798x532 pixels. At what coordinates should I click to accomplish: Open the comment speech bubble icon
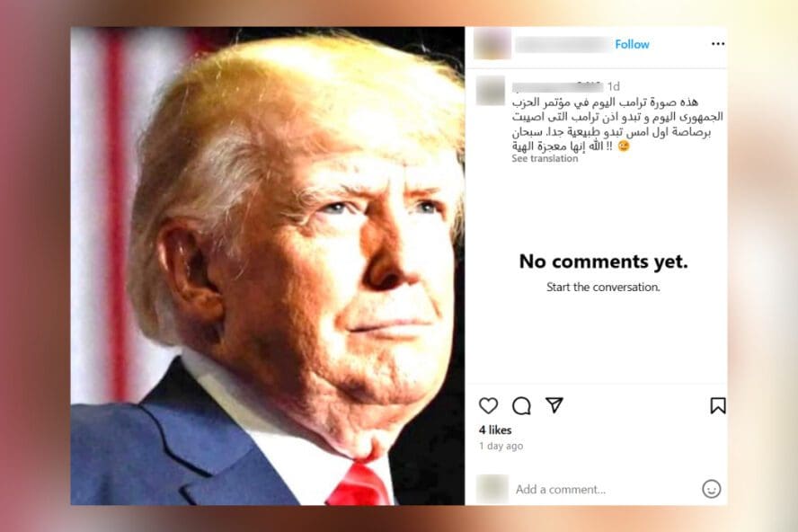pos(521,406)
